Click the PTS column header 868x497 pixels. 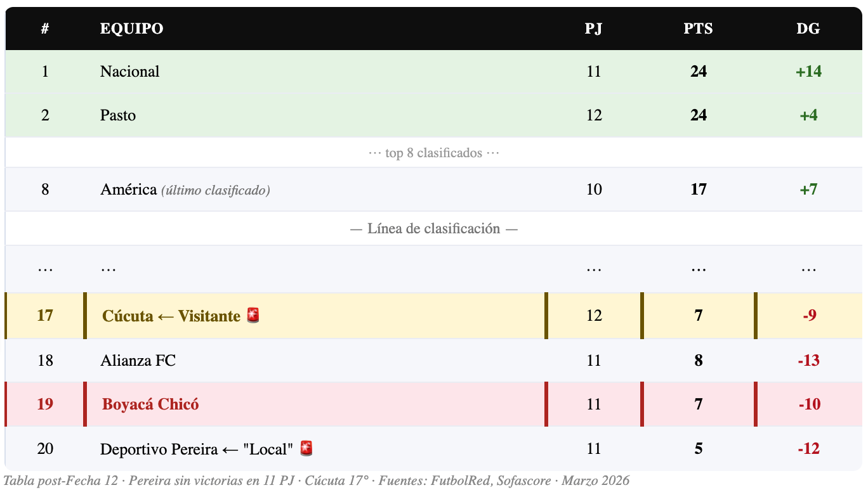pos(698,29)
